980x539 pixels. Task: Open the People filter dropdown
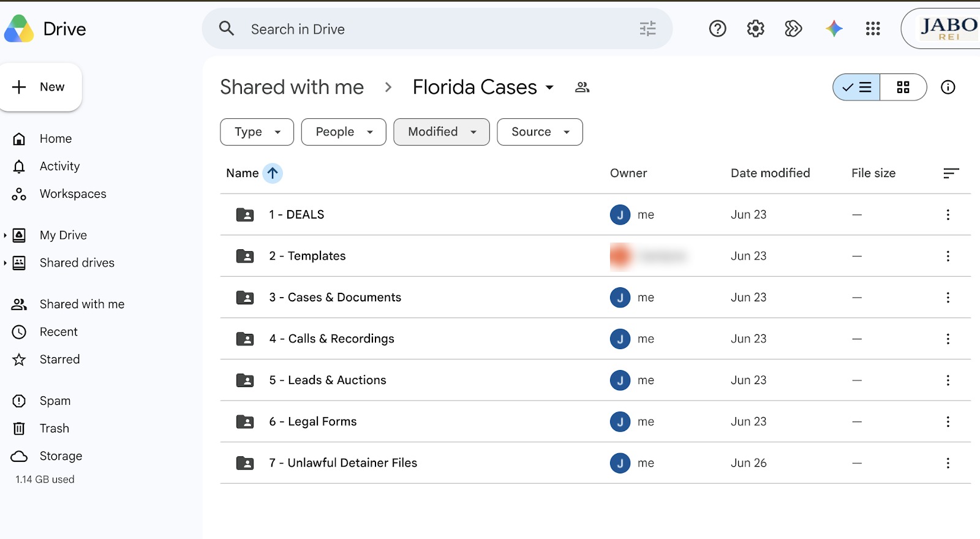tap(344, 132)
